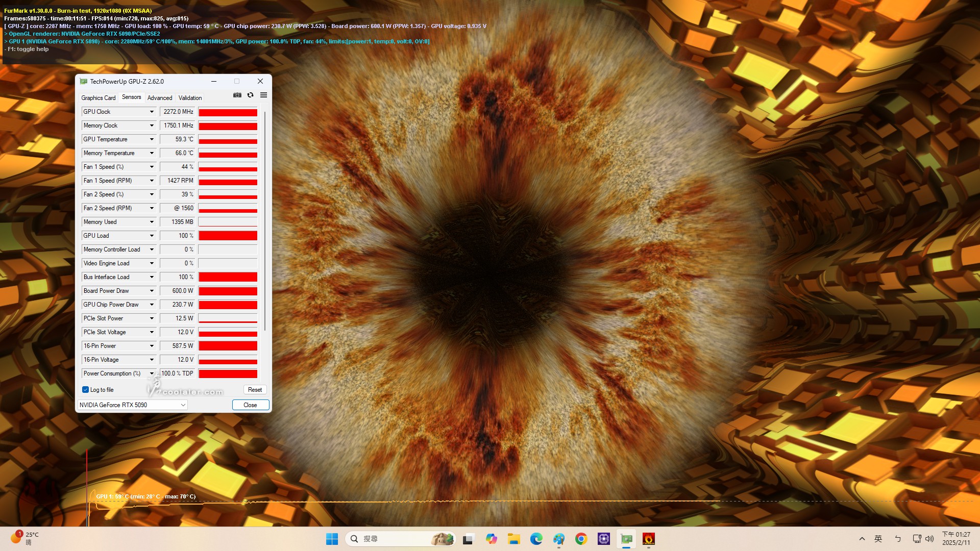The image size is (980, 551).
Task: Click the Board Power Draw graph bar
Action: pos(228,291)
